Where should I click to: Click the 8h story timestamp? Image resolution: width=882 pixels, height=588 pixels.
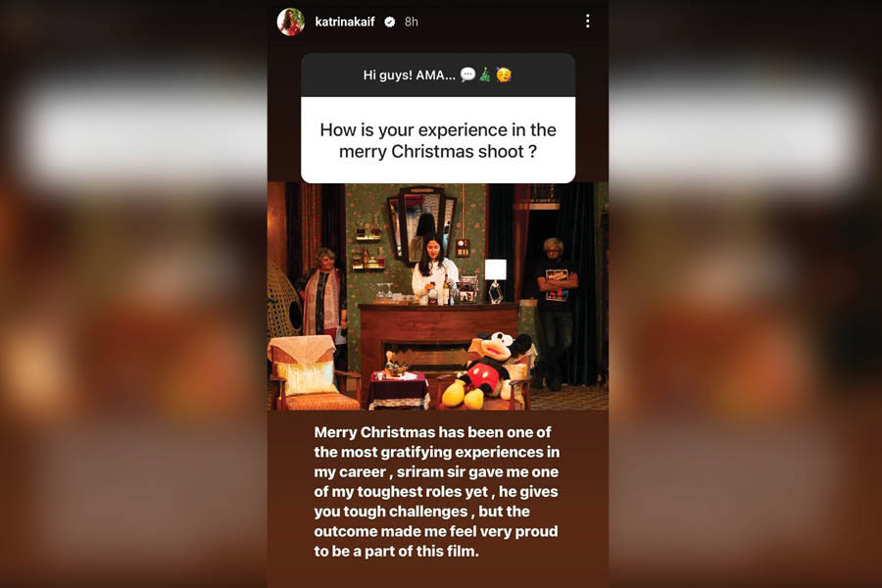click(412, 22)
